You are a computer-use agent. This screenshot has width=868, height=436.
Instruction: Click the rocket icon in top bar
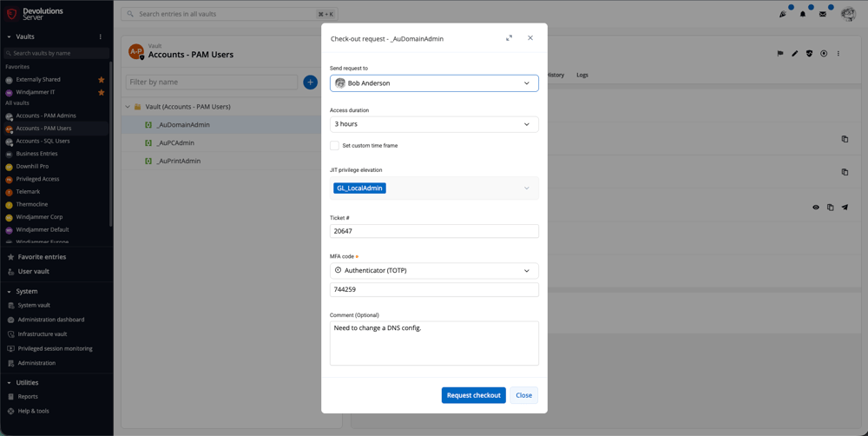coord(783,15)
